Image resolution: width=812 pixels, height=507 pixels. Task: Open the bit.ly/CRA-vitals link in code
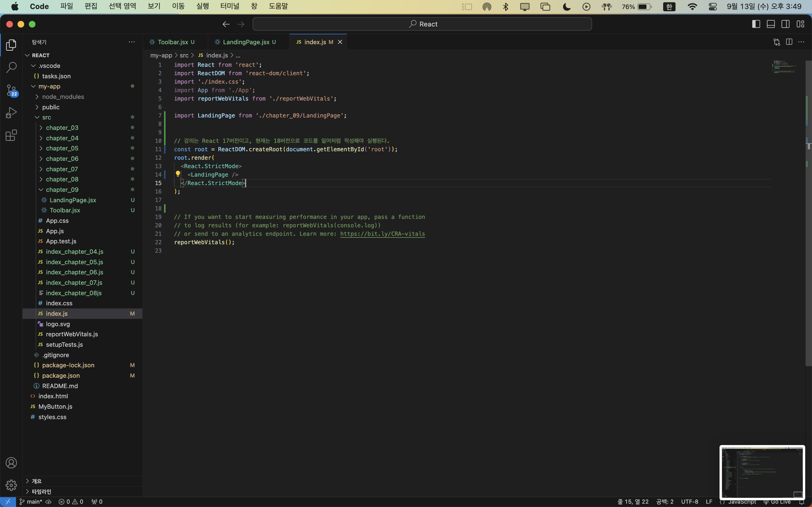coord(383,234)
